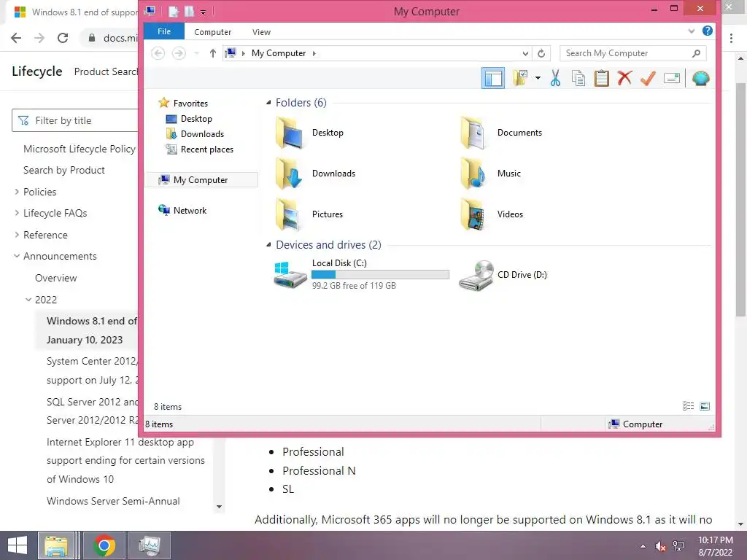Click the Local Disk (C:) usage bar

pos(380,275)
